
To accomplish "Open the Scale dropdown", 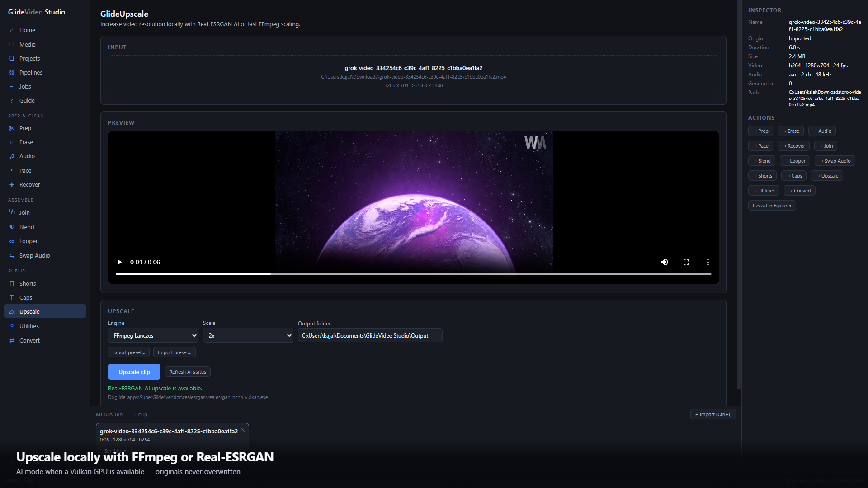I will 248,335.
